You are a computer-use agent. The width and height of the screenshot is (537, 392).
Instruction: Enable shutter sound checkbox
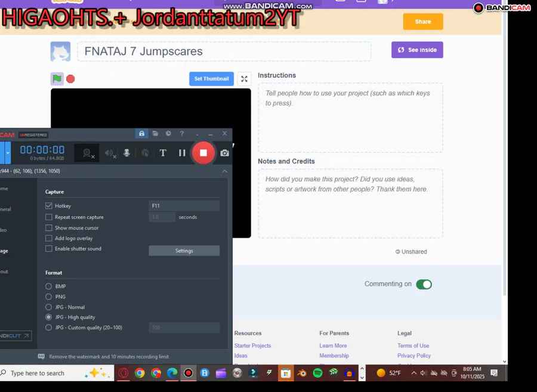(49, 249)
